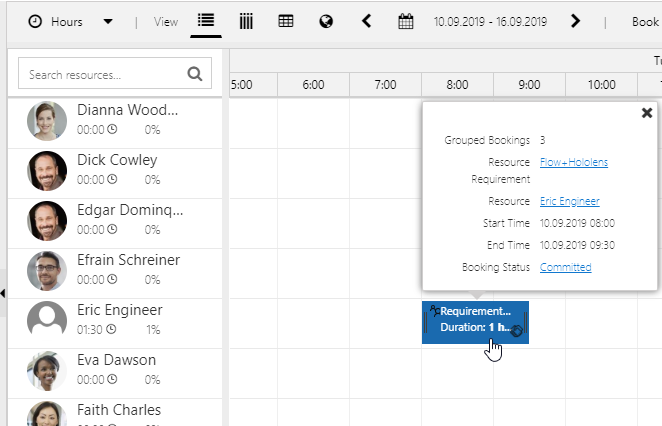
Task: Collapse the left side panel arrow
Action: (3, 293)
